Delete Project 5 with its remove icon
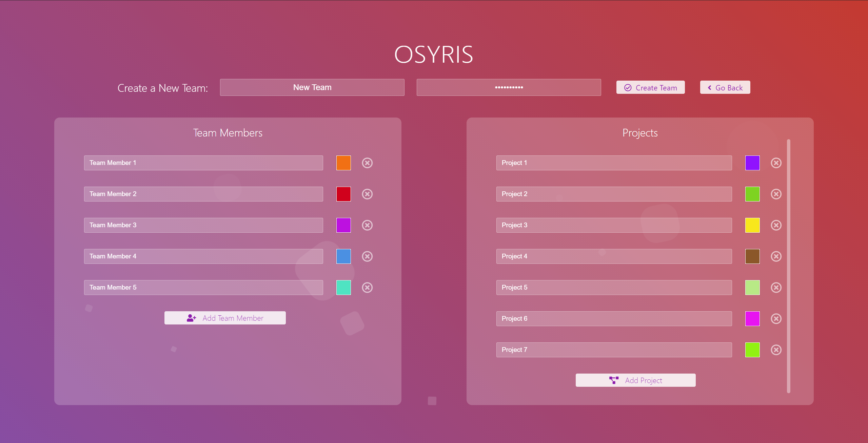The image size is (868, 443). tap(776, 287)
